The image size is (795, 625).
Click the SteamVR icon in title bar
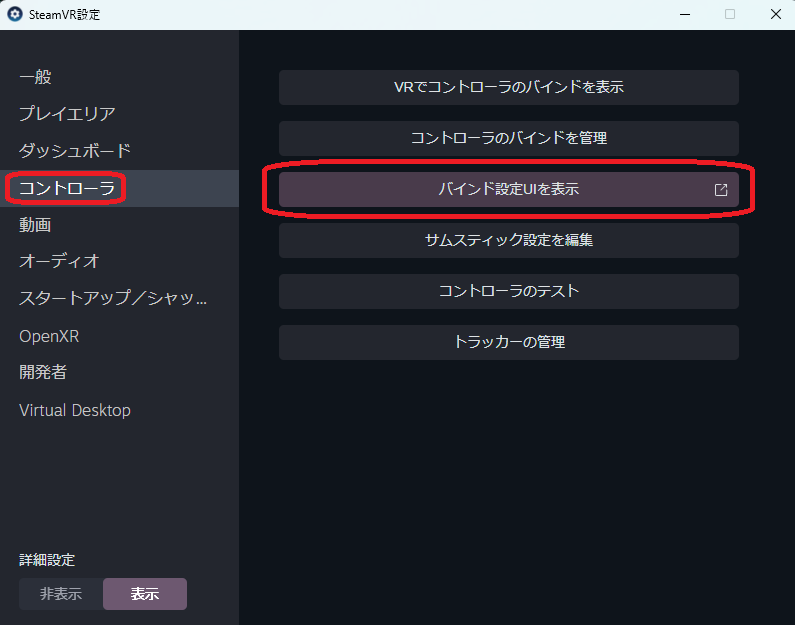tap(15, 14)
